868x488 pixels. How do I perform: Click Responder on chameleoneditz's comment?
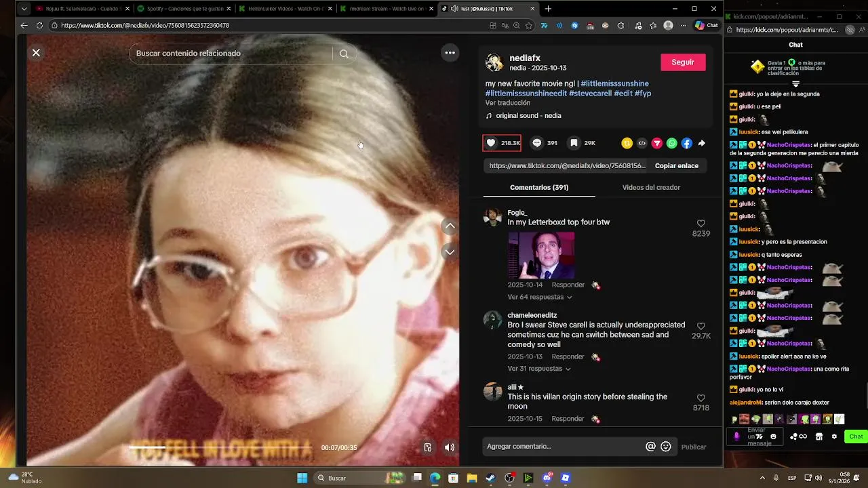[568, 357]
